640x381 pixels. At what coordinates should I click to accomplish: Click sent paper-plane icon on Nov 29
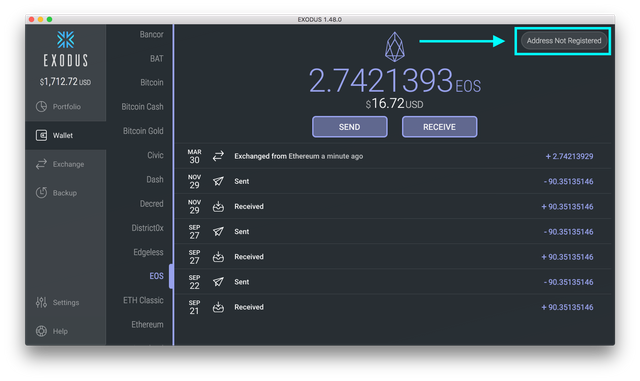pyautogui.click(x=218, y=181)
